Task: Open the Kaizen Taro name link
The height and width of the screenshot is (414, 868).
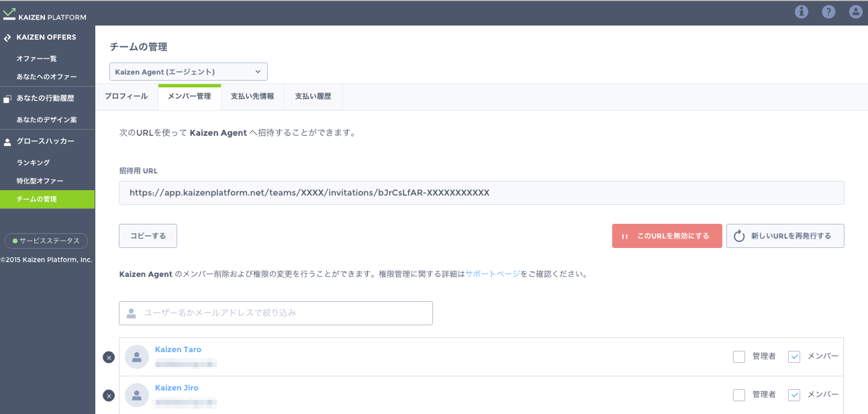Action: click(x=178, y=349)
